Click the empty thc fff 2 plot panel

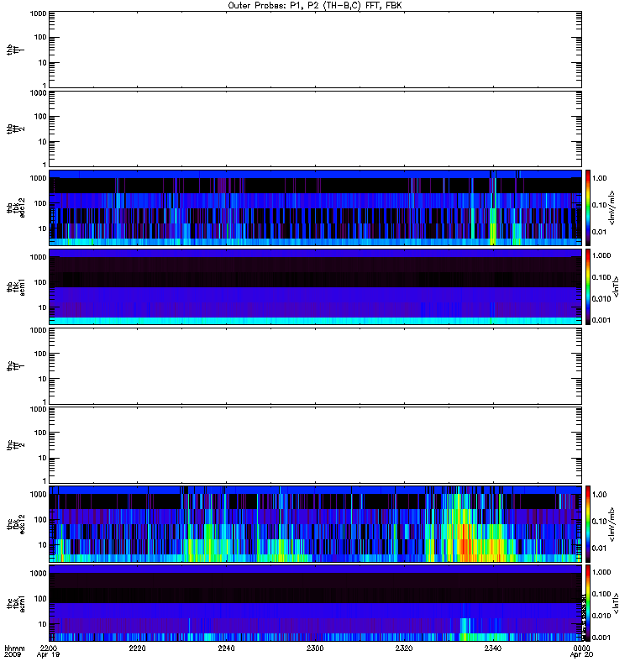coord(315,445)
